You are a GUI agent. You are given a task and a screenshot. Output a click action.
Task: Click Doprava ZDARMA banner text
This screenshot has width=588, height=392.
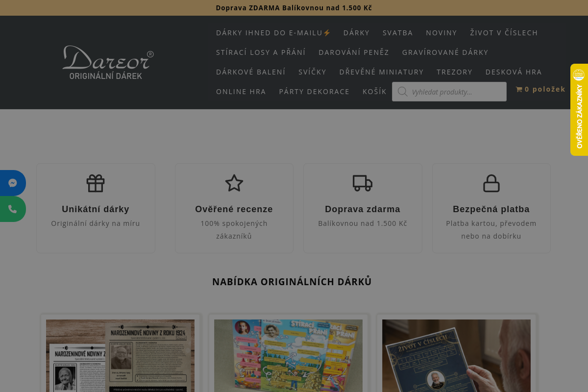(x=294, y=8)
